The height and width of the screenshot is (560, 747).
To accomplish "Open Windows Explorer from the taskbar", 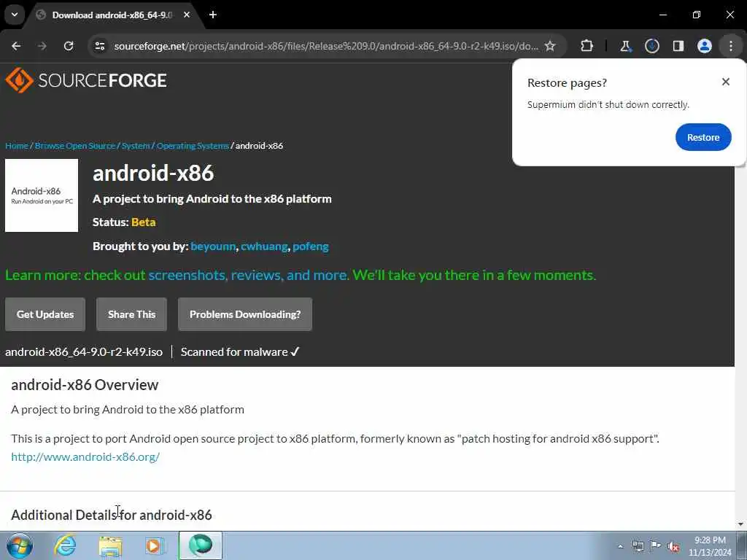I will [111, 545].
